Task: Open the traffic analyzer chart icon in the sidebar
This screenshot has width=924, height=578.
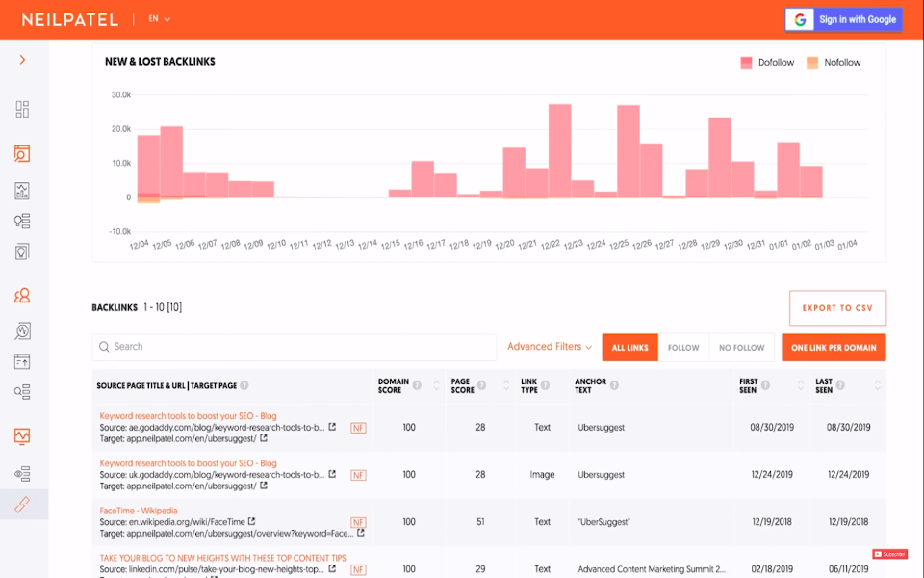Action: pyautogui.click(x=22, y=435)
